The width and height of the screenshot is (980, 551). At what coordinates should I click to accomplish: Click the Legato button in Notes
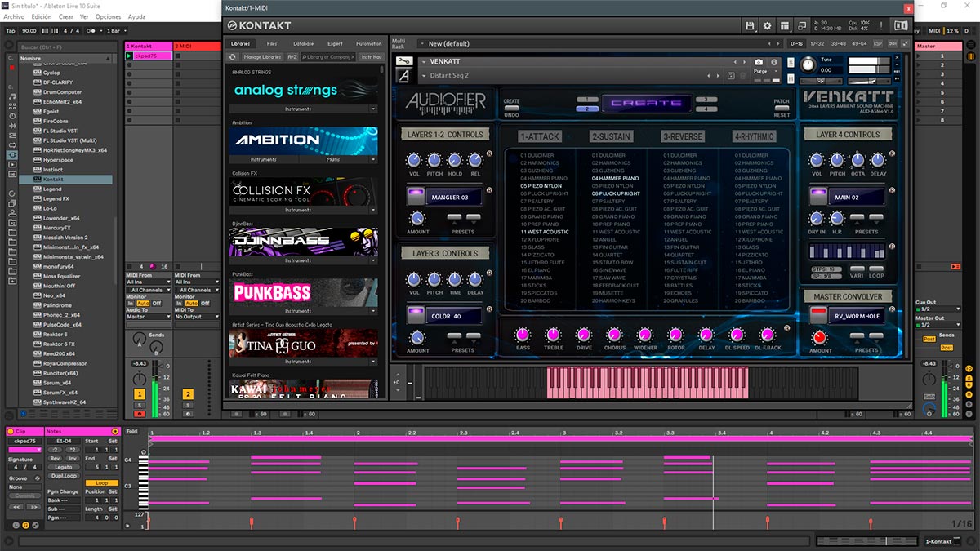64,467
